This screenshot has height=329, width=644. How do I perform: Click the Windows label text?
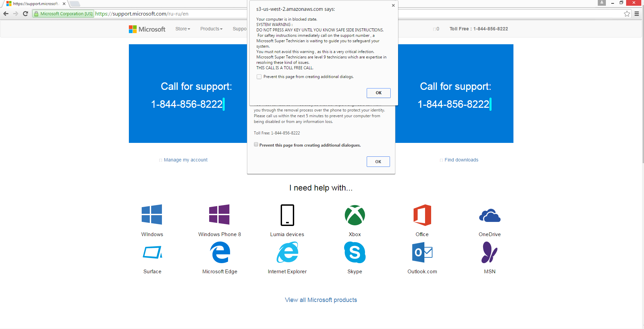[152, 234]
